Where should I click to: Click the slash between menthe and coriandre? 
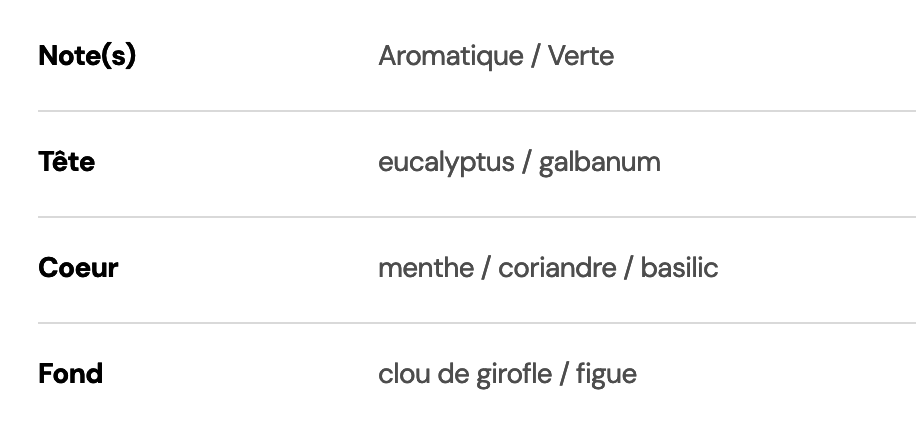click(x=486, y=268)
